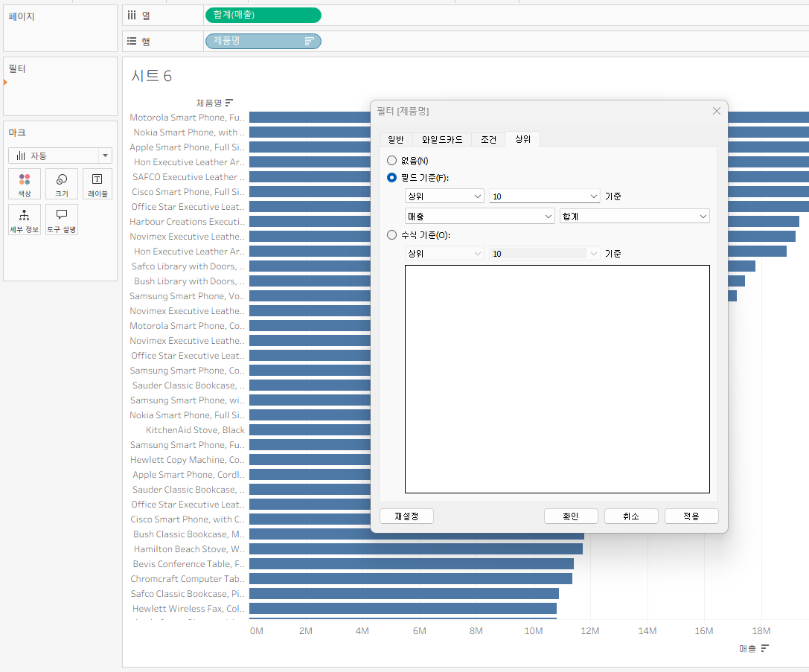Select the Chromcraft Computer Tab.. label

tap(188, 579)
